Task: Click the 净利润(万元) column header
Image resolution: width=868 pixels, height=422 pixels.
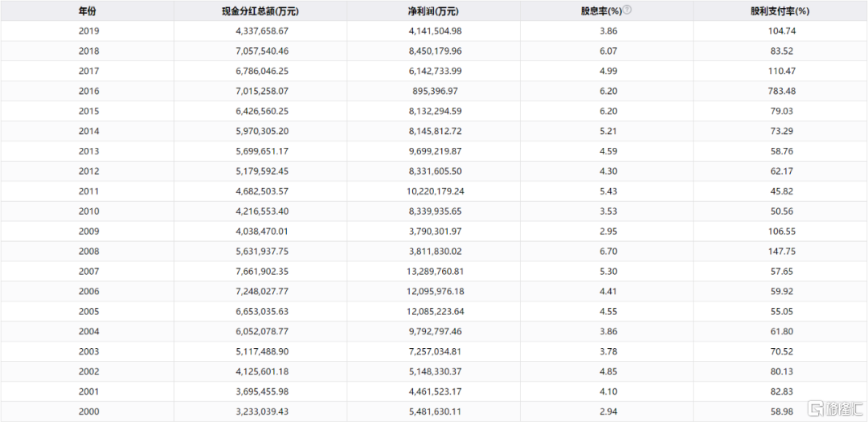Action: pos(433,11)
